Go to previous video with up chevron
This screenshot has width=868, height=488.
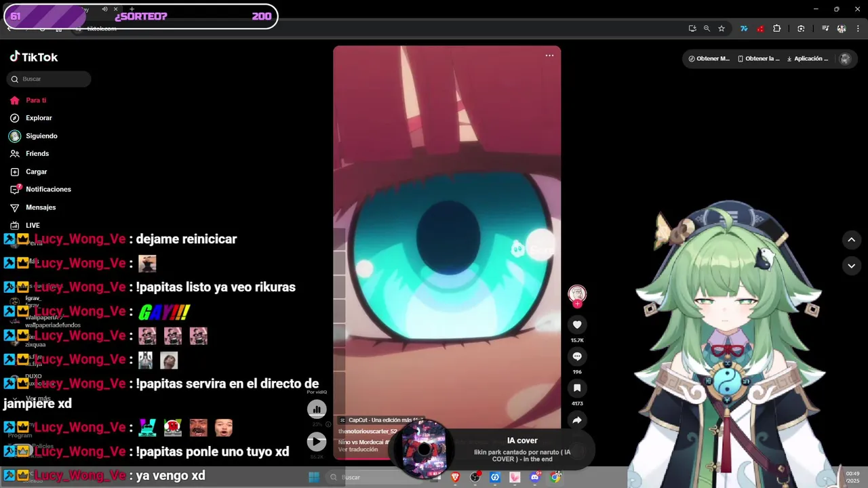tap(851, 239)
